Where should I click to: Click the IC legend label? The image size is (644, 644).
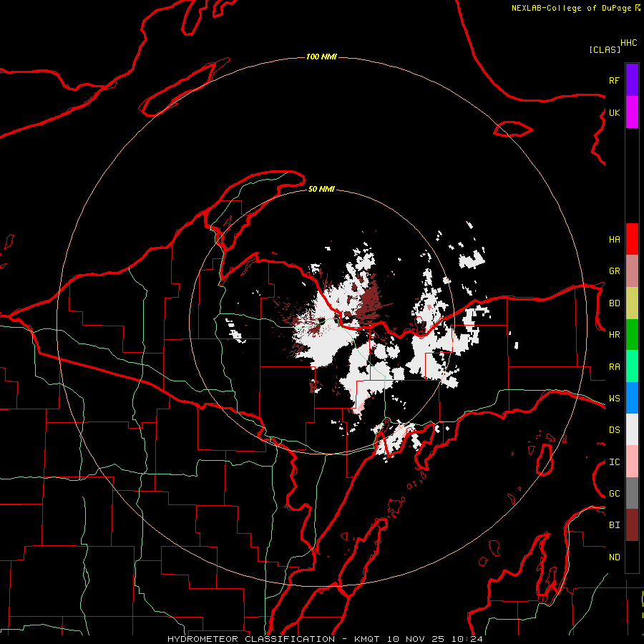click(x=614, y=462)
